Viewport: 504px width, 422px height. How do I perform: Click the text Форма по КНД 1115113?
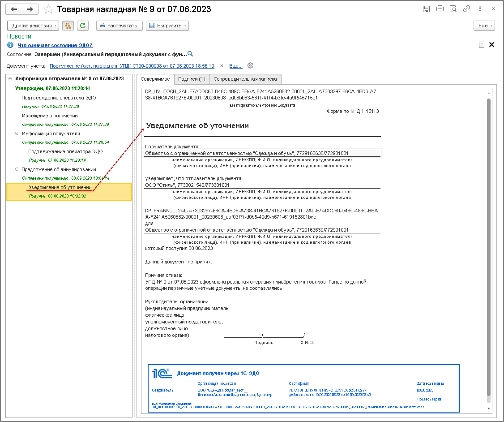pyautogui.click(x=353, y=111)
